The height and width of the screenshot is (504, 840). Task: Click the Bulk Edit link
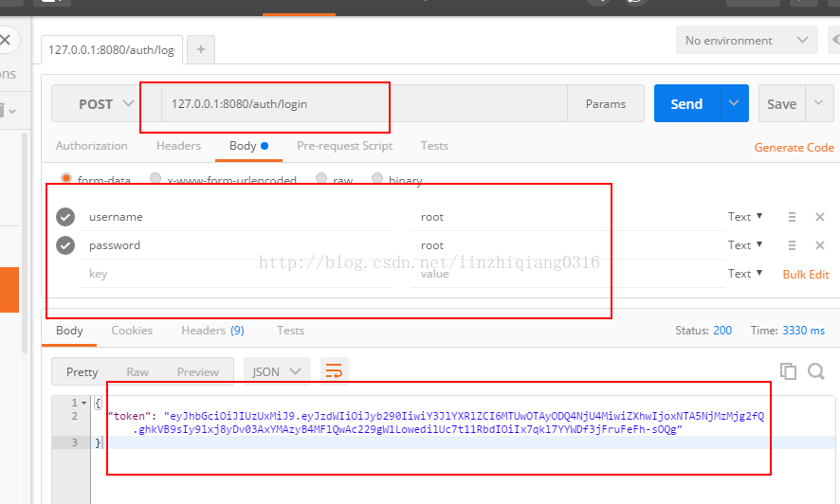click(806, 275)
